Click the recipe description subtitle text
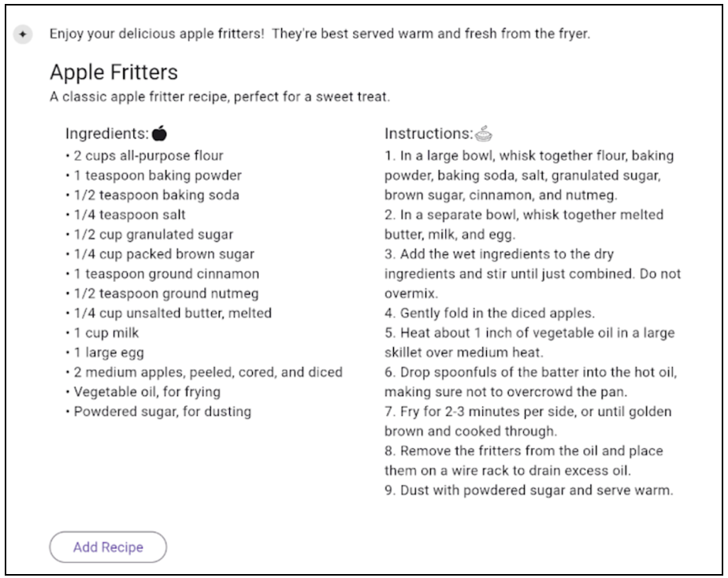 220,97
